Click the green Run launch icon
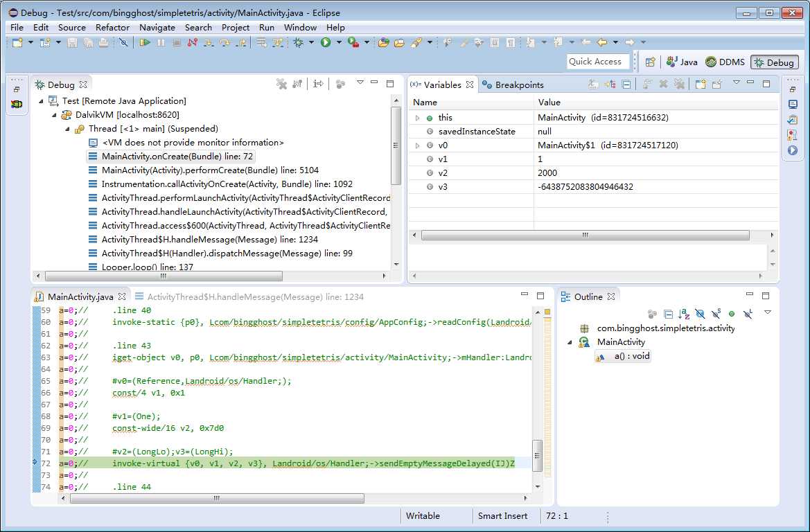 (326, 43)
